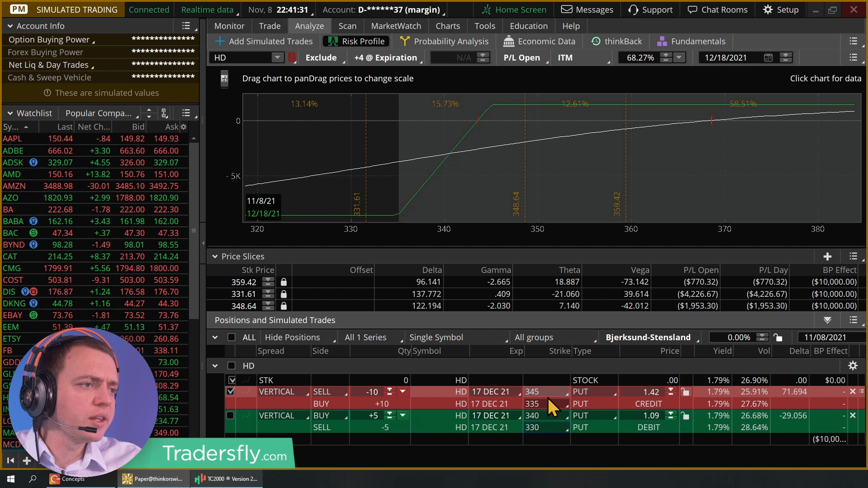
Task: Click Add Simulated Trades
Action: [x=264, y=41]
